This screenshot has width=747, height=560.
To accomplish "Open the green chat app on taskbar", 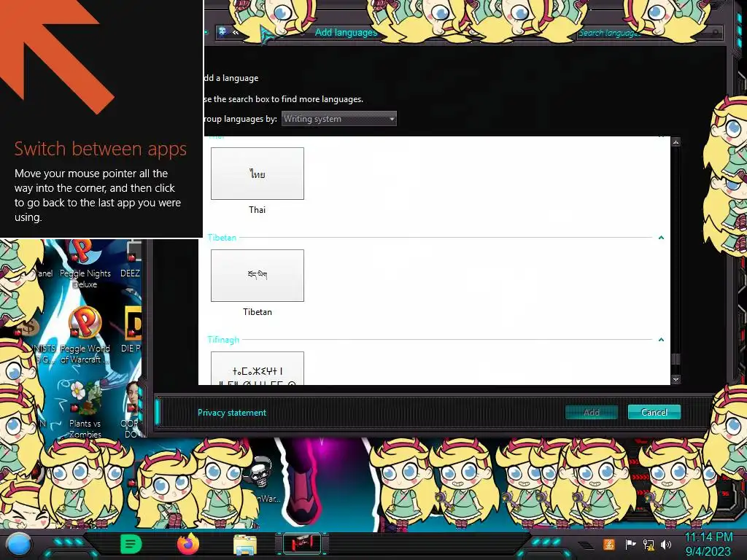I will pyautogui.click(x=131, y=544).
